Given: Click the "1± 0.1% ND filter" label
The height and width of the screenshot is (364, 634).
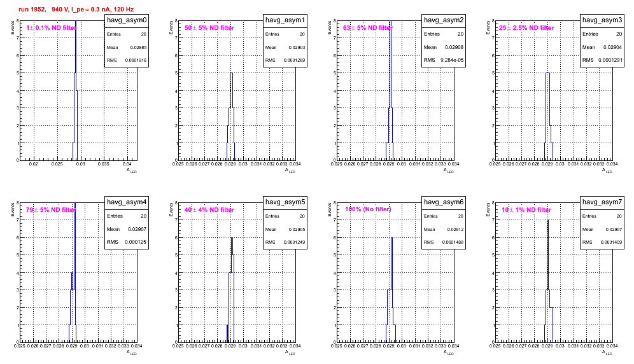Looking at the screenshot, I should 51,28.
